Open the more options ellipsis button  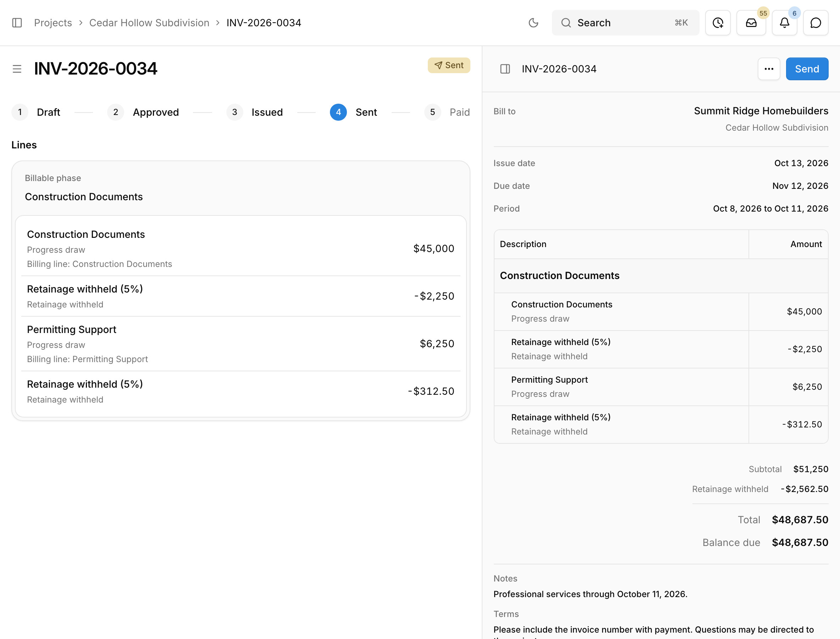point(769,69)
